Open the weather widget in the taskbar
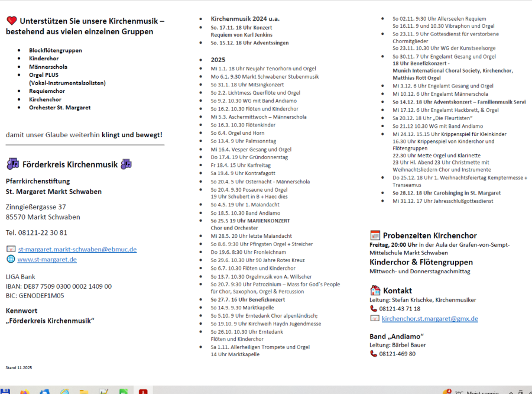The width and height of the screenshot is (532, 394). point(473,392)
